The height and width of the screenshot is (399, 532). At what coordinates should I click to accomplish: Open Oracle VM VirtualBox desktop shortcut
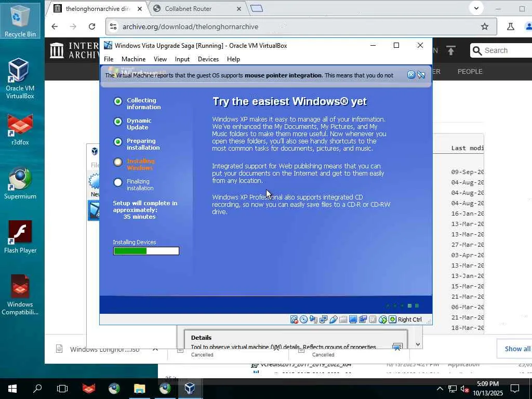click(x=20, y=78)
